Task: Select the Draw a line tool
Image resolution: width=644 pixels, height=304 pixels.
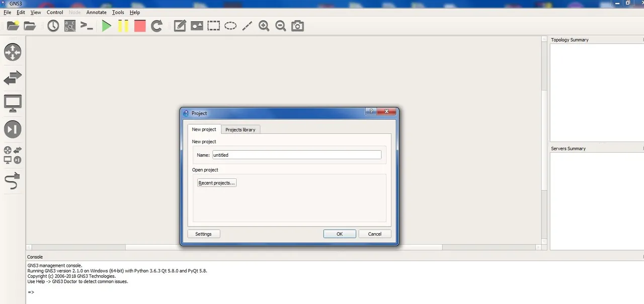Action: point(247,26)
